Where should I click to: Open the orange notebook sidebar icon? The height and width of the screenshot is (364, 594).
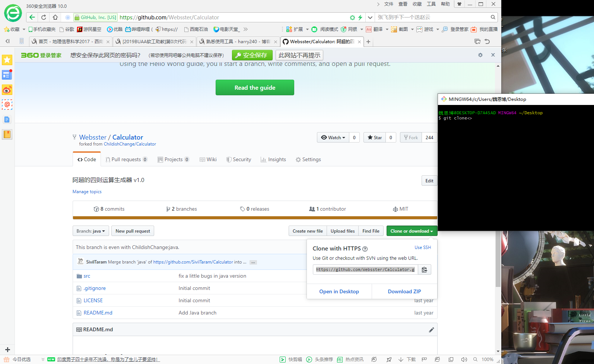tap(7, 134)
